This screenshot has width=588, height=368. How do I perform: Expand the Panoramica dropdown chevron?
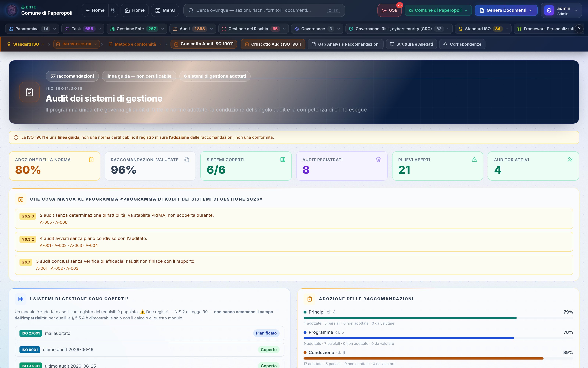click(x=54, y=29)
